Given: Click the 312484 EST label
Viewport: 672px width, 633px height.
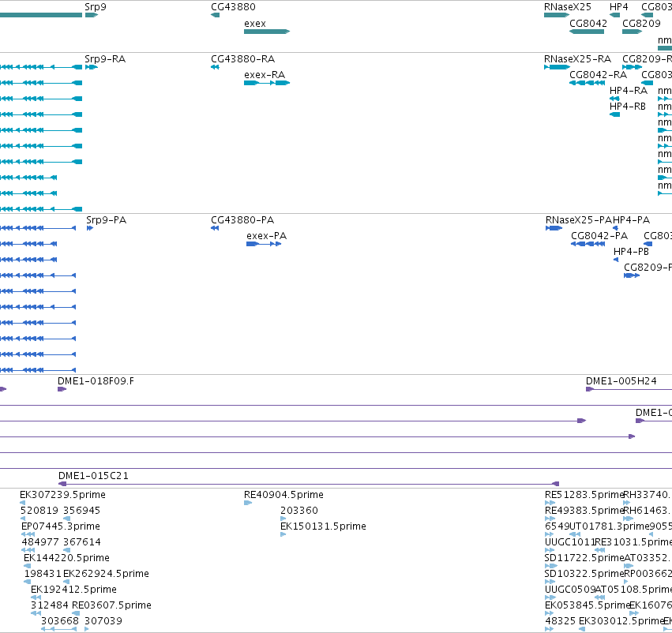Looking at the screenshot, I should (x=49, y=605).
